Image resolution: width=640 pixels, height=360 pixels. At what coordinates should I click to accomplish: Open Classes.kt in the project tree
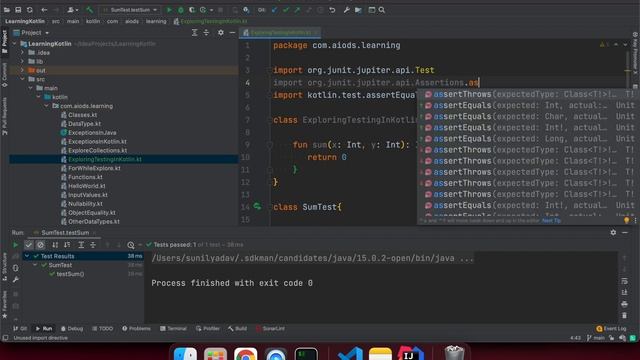click(82, 115)
